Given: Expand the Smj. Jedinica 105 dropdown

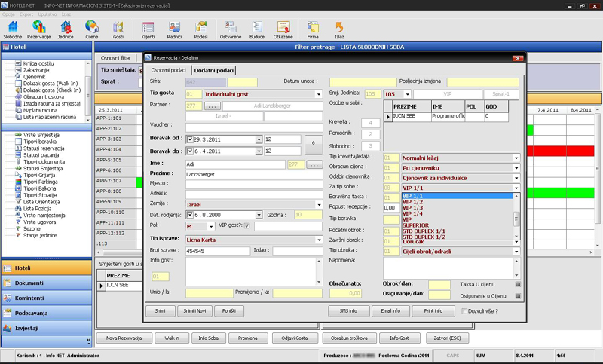Looking at the screenshot, I should click(x=408, y=94).
